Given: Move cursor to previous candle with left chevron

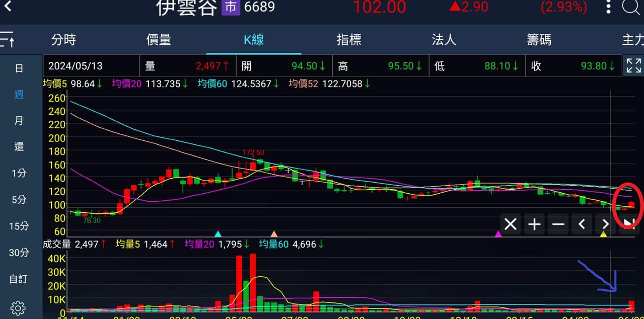Looking at the screenshot, I should coord(582,224).
